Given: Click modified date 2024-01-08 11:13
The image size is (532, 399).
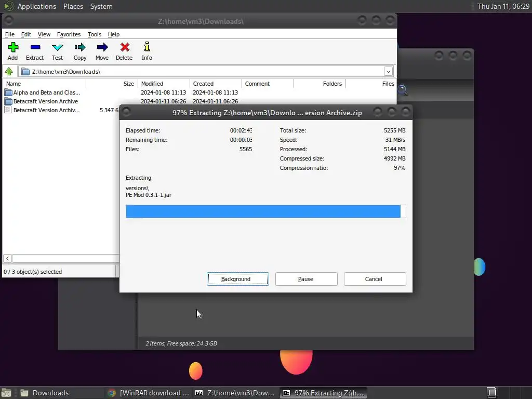Looking at the screenshot, I should click(x=163, y=92).
